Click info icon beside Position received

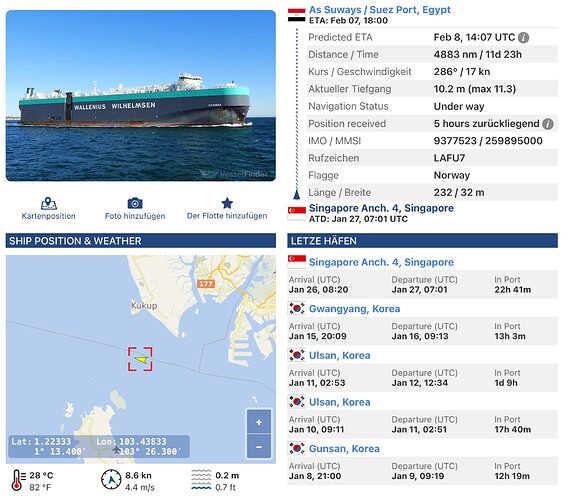(548, 124)
